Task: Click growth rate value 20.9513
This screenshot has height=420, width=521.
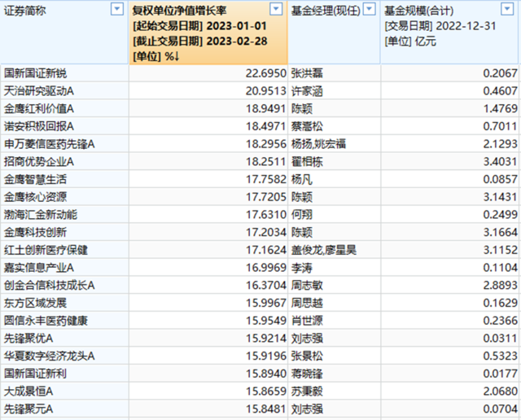Action: coord(266,90)
